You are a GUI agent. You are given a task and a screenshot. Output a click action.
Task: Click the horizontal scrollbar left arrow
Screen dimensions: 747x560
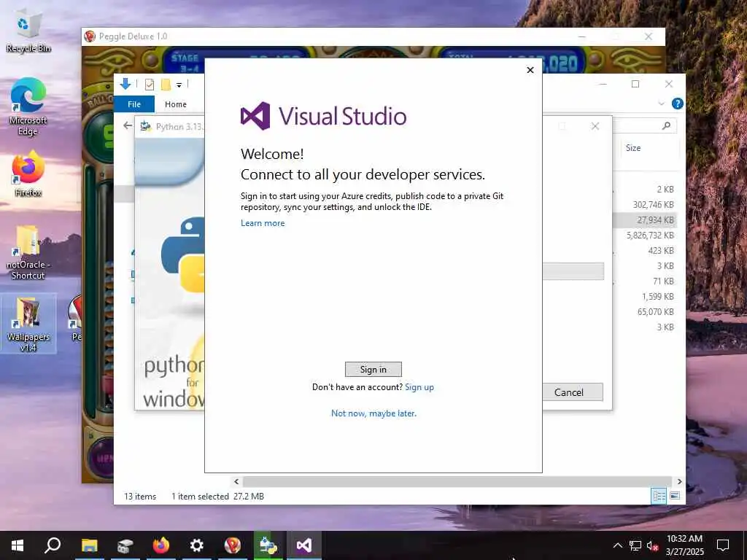click(x=236, y=481)
